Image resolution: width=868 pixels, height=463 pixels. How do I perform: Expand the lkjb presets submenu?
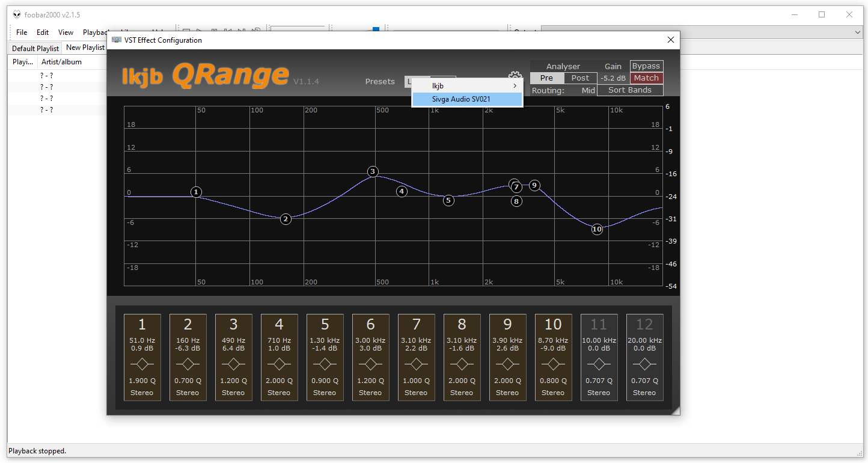point(467,86)
